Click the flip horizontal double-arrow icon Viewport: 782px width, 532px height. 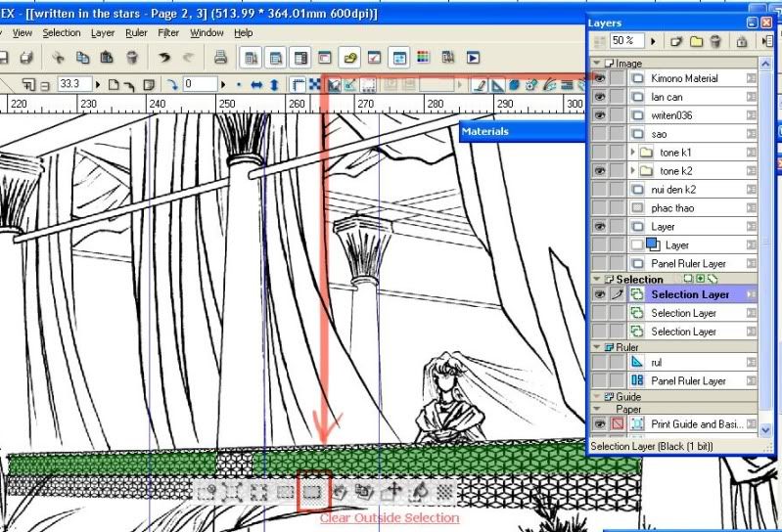(256, 85)
